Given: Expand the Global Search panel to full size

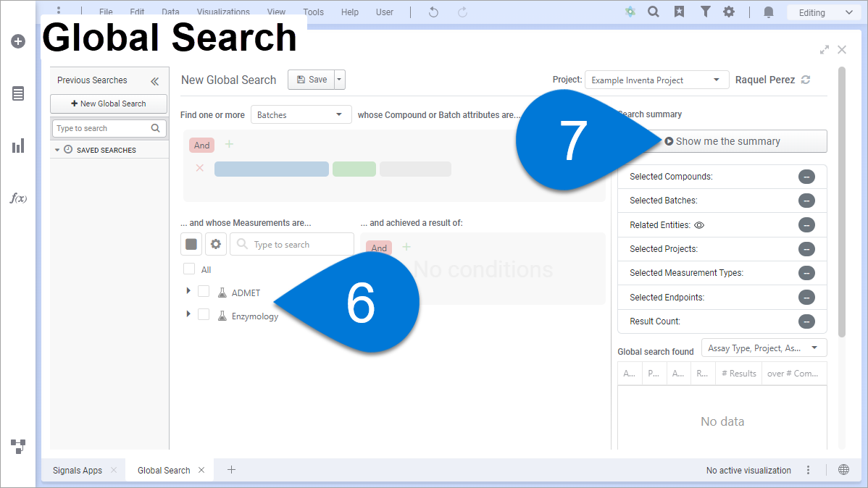Looking at the screenshot, I should [825, 50].
